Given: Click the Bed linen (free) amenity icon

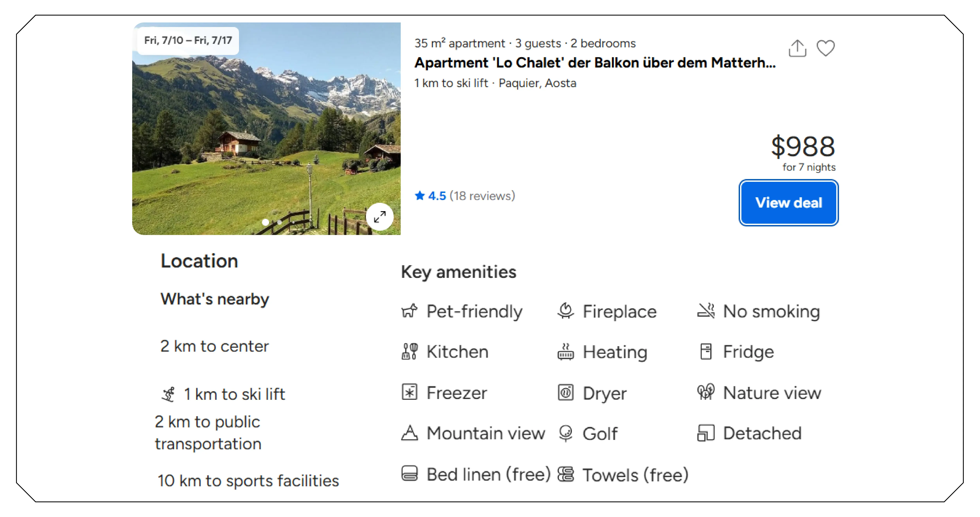Looking at the screenshot, I should (x=409, y=474).
